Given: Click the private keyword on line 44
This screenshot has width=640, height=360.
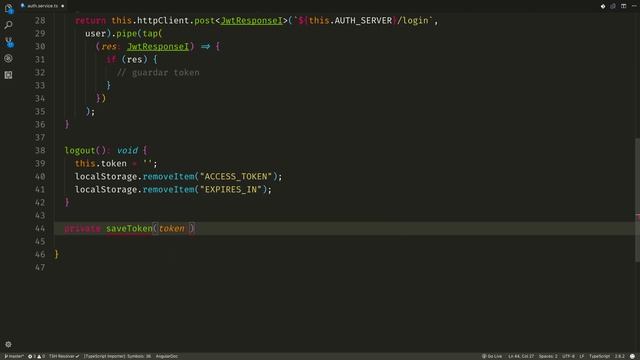Looking at the screenshot, I should click(82, 229).
